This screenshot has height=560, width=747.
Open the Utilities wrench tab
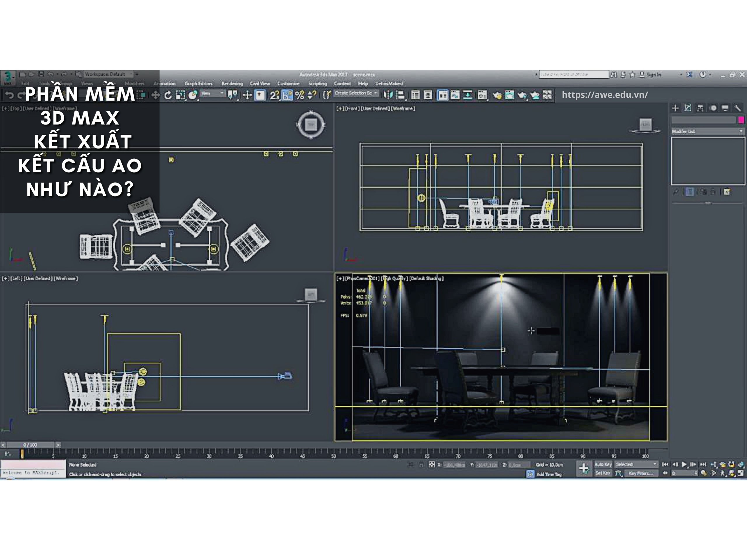pyautogui.click(x=738, y=108)
